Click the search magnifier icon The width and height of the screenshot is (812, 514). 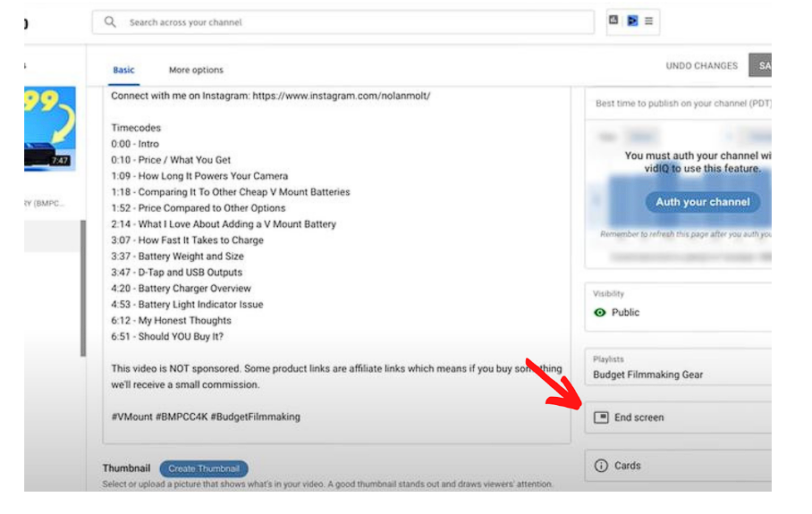[110, 22]
